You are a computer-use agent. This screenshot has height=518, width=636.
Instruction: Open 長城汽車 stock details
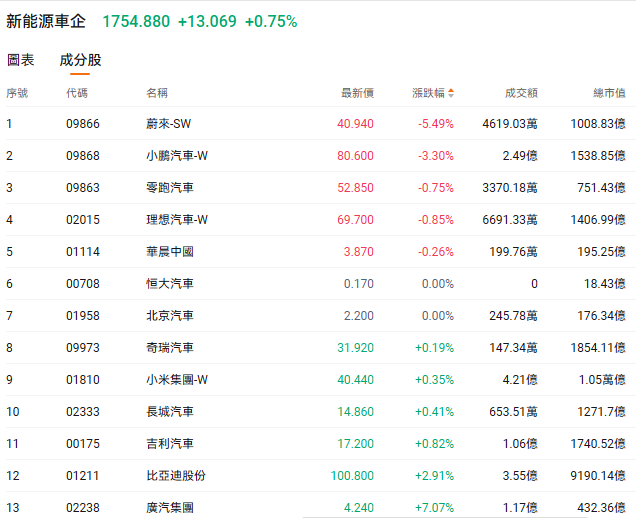pyautogui.click(x=170, y=412)
